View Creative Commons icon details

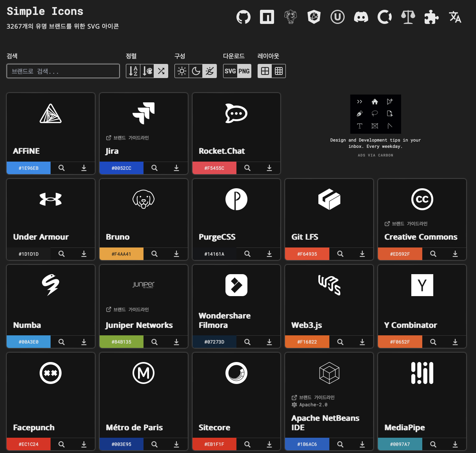pyautogui.click(x=433, y=254)
